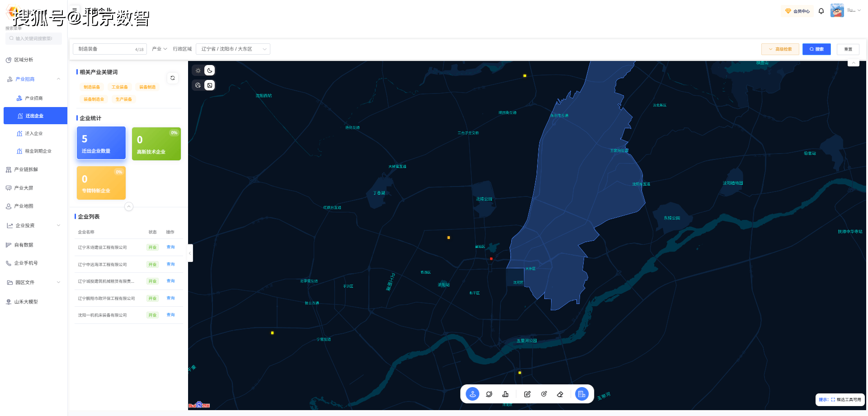Click the blue building icon in map toolbar
Image resolution: width=868 pixels, height=416 pixels.
pyautogui.click(x=581, y=394)
